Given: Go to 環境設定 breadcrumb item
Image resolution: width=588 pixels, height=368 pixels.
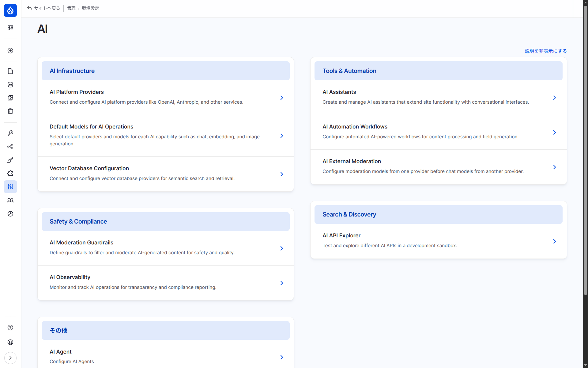Looking at the screenshot, I should pyautogui.click(x=90, y=8).
